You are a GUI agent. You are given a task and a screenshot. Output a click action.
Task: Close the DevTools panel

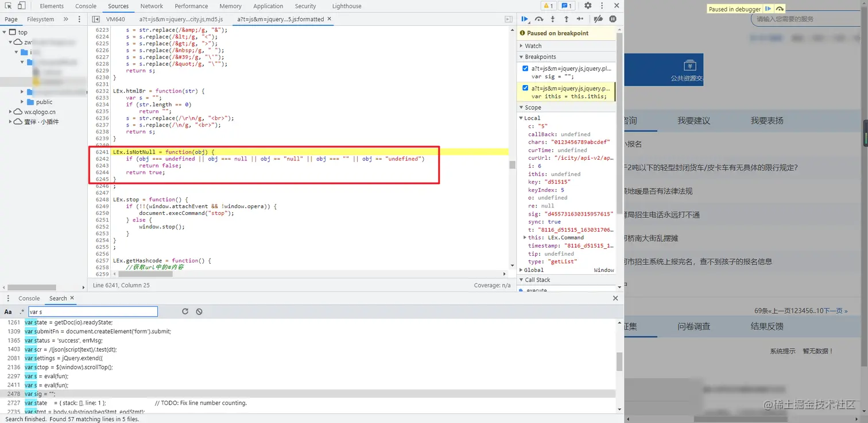pyautogui.click(x=616, y=6)
